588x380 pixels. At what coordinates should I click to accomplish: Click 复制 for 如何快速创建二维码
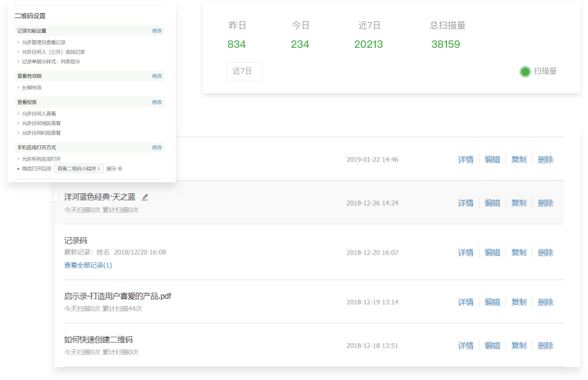click(x=519, y=346)
